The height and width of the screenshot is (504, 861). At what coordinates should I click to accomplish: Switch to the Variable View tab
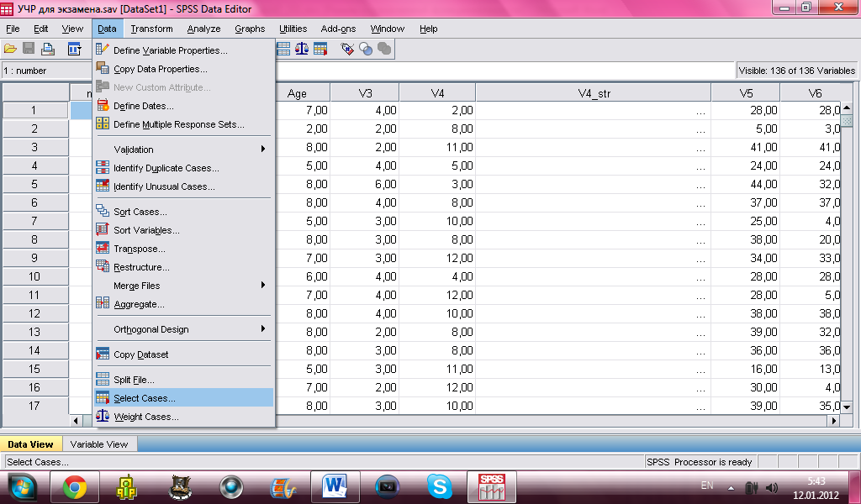point(99,444)
